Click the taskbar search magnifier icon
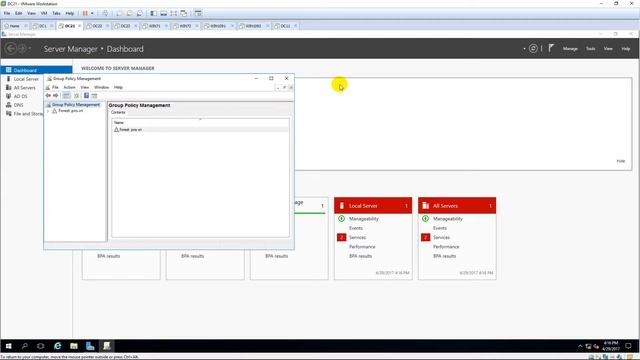Viewport: 640px width, 360px height. coord(24,346)
